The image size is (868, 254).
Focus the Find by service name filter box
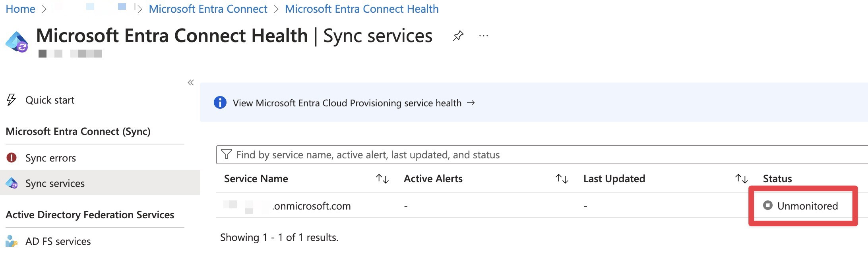[542, 155]
